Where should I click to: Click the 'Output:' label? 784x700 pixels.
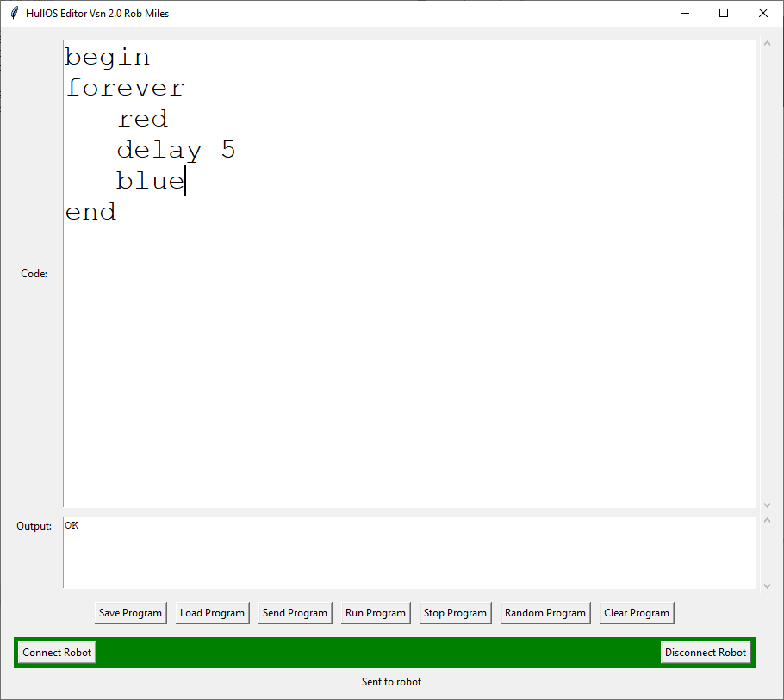pyautogui.click(x=34, y=526)
